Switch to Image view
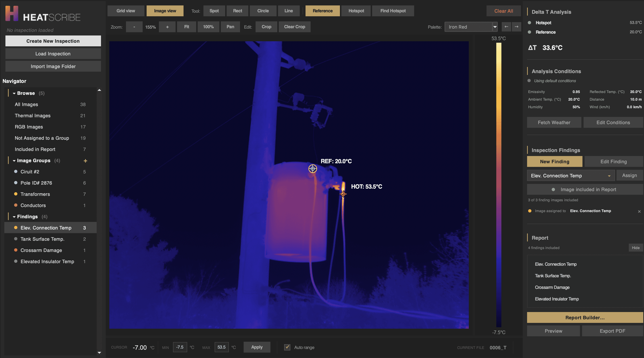 165,11
